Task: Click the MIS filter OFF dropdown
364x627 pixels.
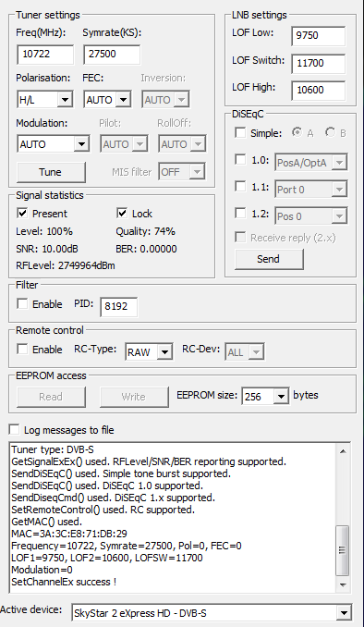Action: 182,172
